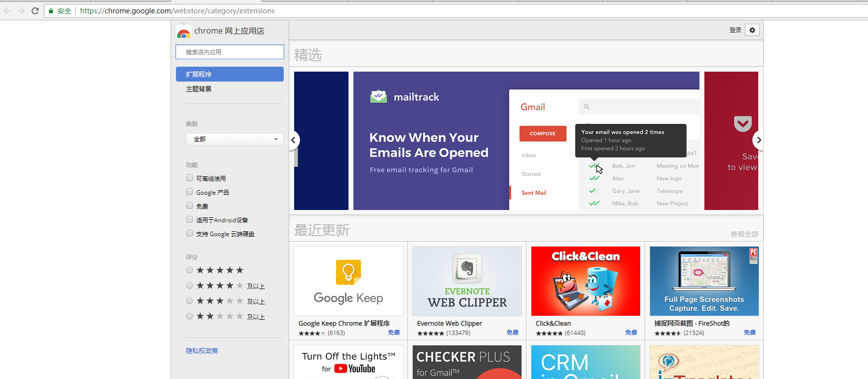Click the 登录 sign-in link

[x=736, y=30]
